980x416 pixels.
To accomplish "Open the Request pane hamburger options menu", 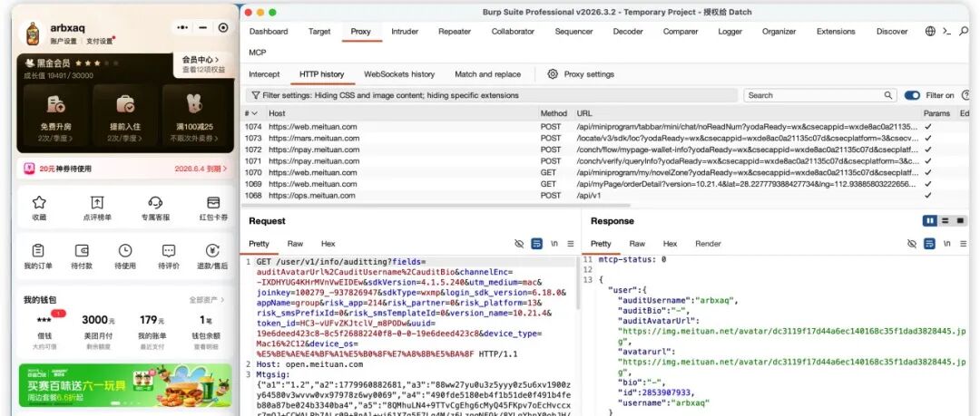I will click(x=570, y=244).
